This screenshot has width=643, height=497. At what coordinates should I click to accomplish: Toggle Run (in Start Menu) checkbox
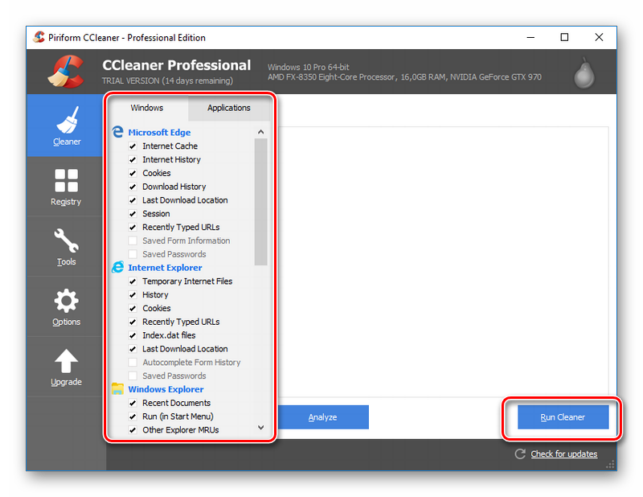132,417
